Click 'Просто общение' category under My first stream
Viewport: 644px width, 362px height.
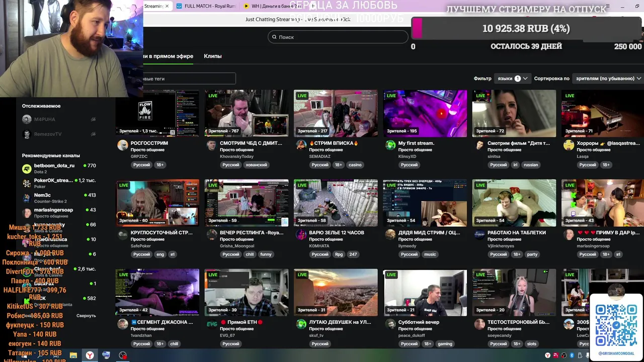415,150
